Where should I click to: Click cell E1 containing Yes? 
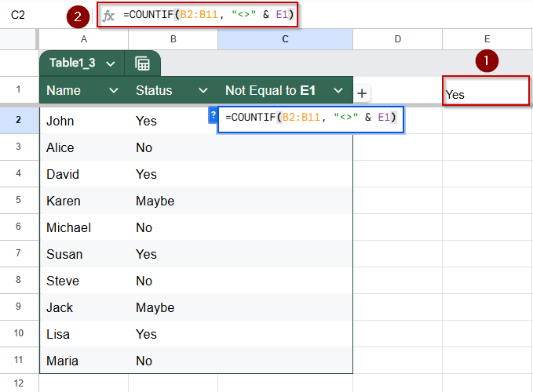pos(486,90)
